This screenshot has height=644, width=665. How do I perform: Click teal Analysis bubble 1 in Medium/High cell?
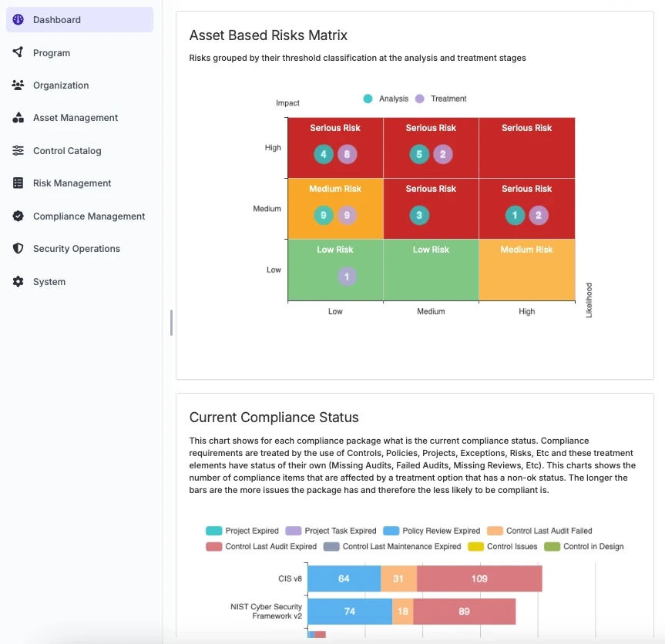[x=515, y=215]
